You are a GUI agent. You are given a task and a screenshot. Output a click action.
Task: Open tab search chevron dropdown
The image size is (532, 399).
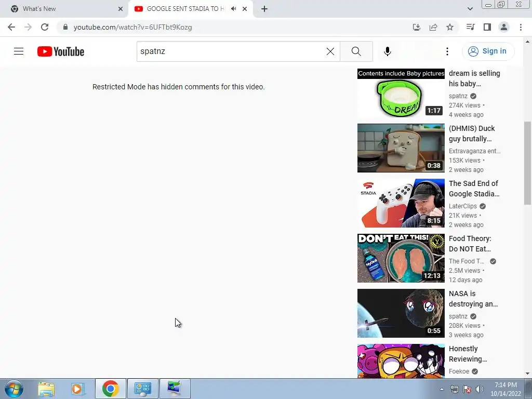click(470, 9)
